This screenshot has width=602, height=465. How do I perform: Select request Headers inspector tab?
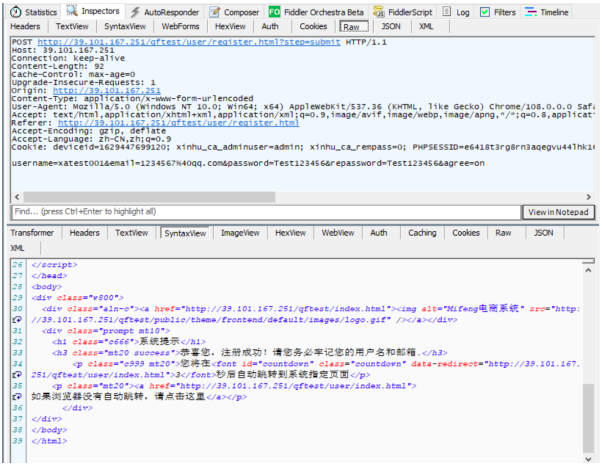tap(25, 26)
